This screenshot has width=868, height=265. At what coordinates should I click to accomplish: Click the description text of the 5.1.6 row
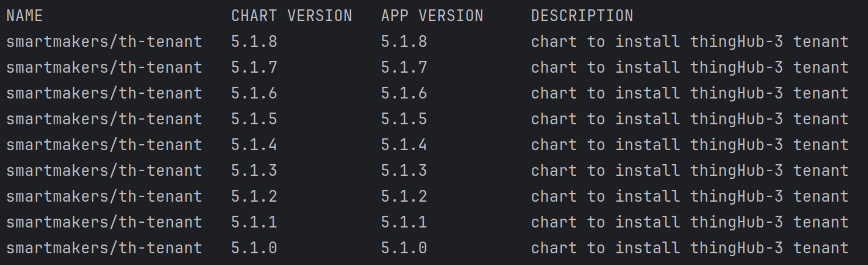point(689,93)
